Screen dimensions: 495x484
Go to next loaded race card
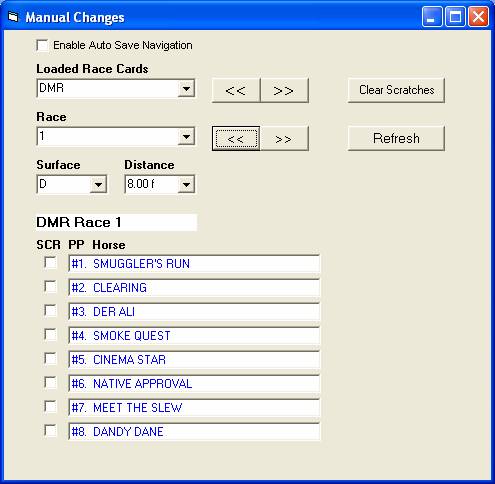[284, 90]
